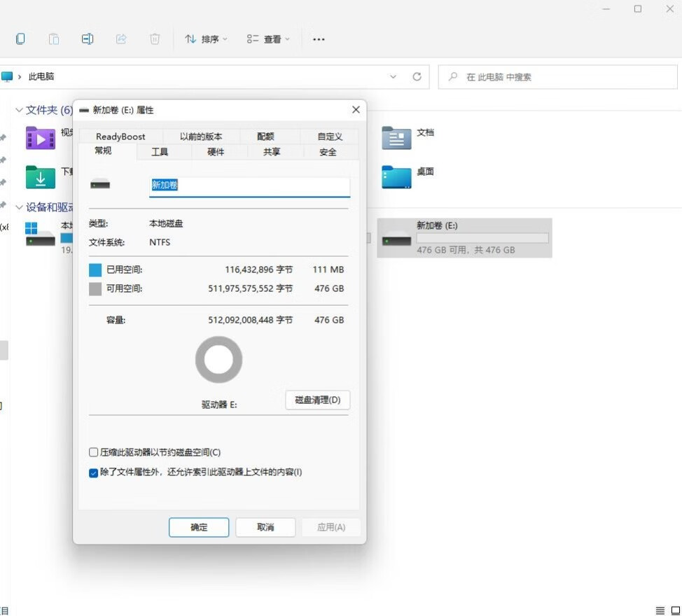Expand the address bar history dropdown

[x=394, y=76]
